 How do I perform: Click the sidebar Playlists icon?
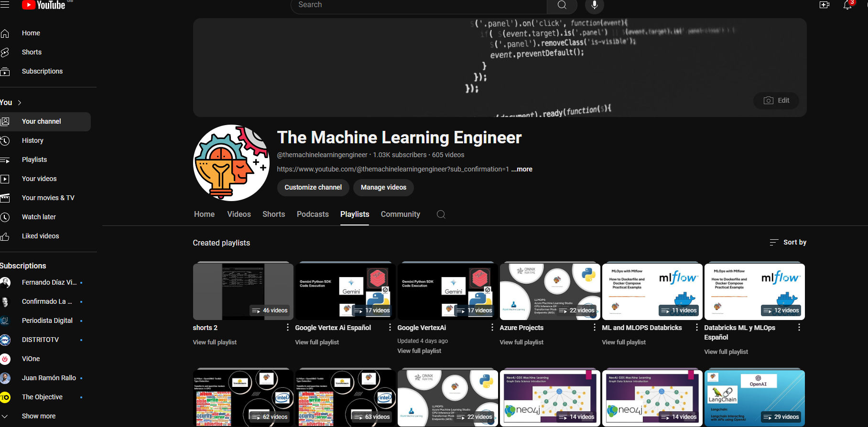5,160
